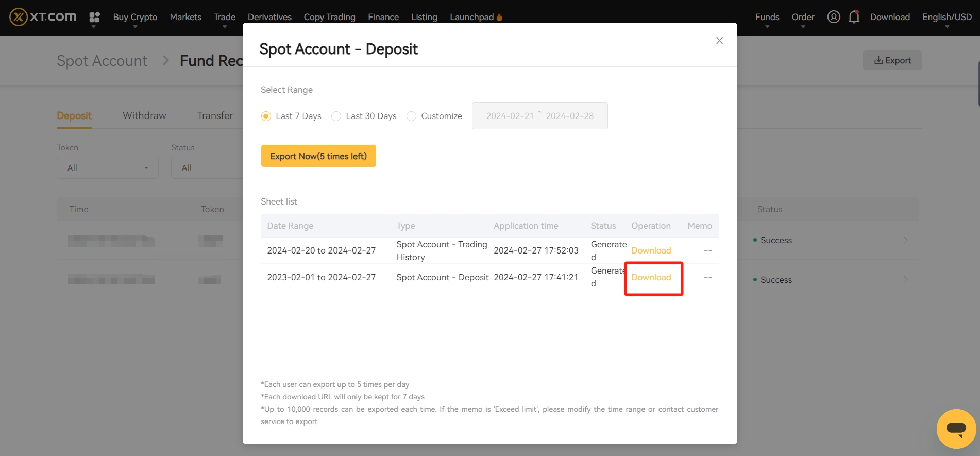Click the custom date range field
This screenshot has width=980, height=456.
pos(539,116)
